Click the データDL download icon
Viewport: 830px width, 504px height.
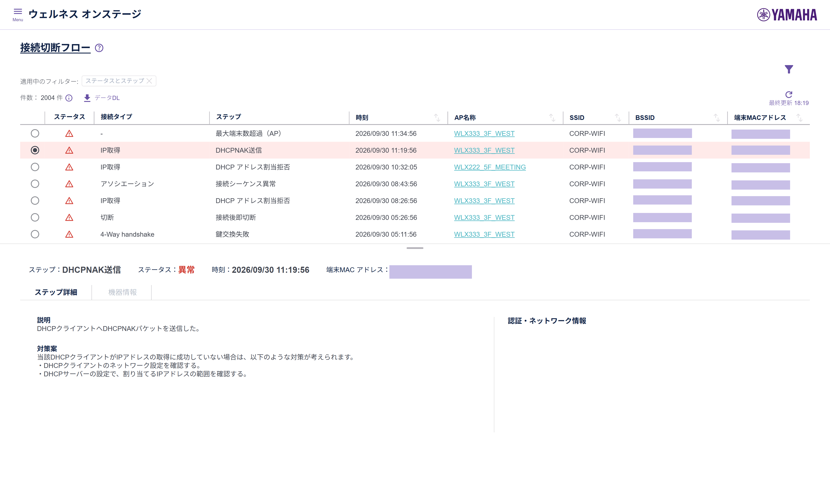(x=87, y=98)
